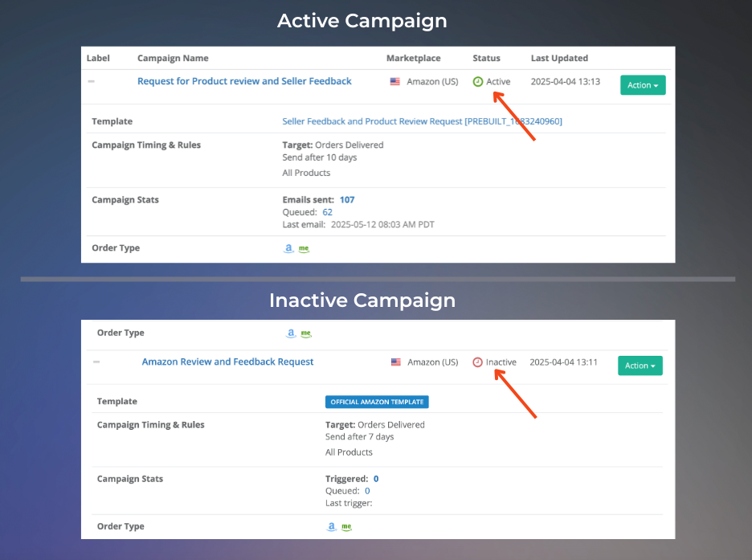Click the 'Send after 7 days' text
752x560 pixels.
pyautogui.click(x=360, y=436)
